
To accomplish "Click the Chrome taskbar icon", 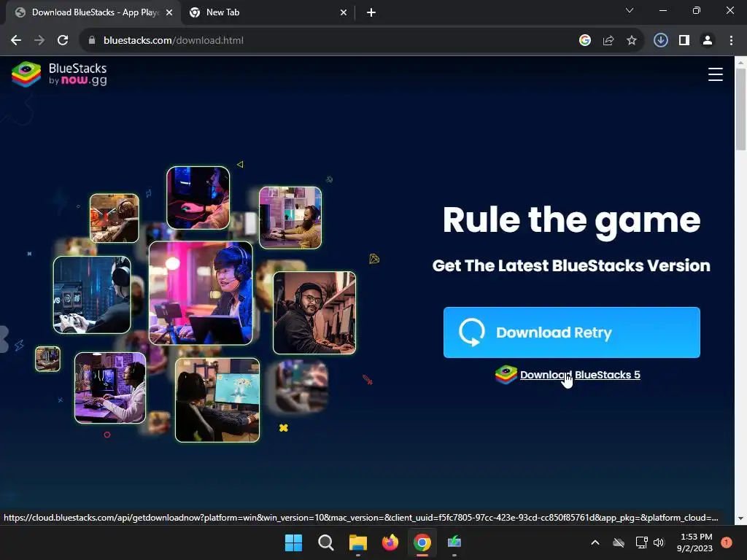I will [x=422, y=542].
